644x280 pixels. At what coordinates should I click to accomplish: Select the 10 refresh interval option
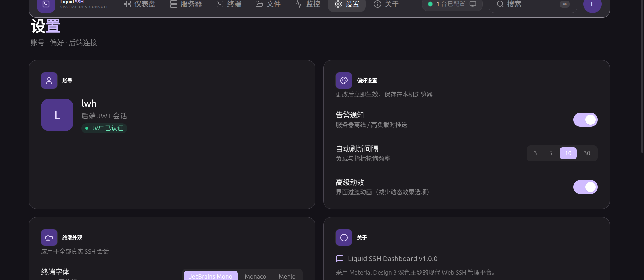[568, 153]
